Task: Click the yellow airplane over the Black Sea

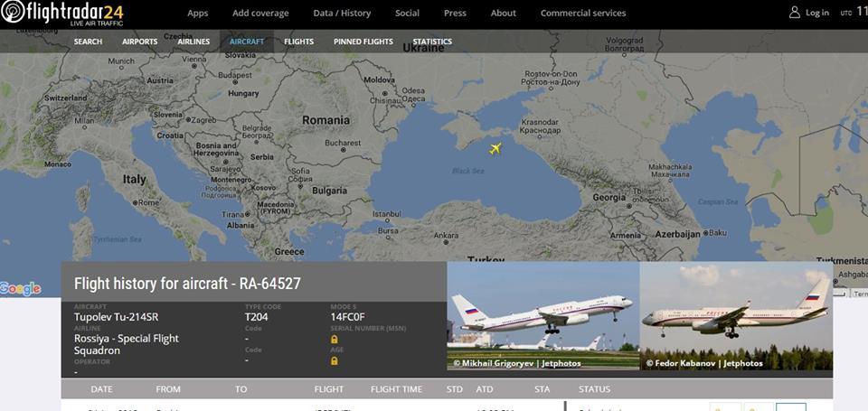Action: click(x=495, y=148)
